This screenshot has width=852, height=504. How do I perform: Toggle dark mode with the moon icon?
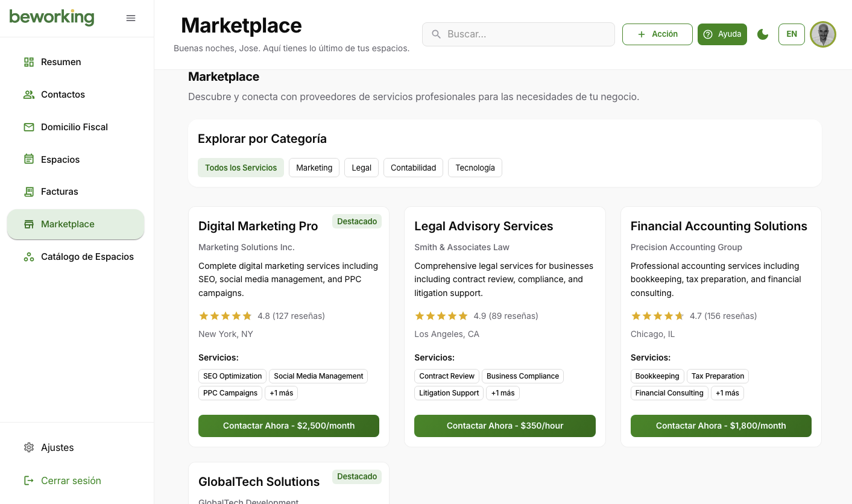(762, 34)
